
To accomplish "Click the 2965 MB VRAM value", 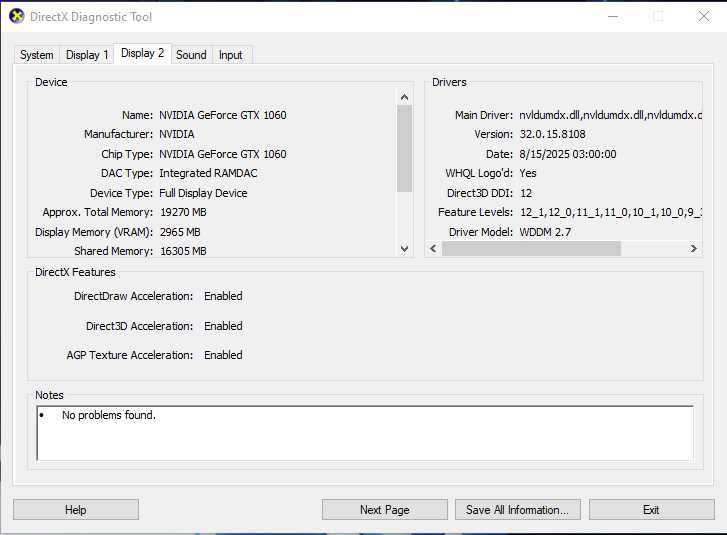I will tap(180, 232).
